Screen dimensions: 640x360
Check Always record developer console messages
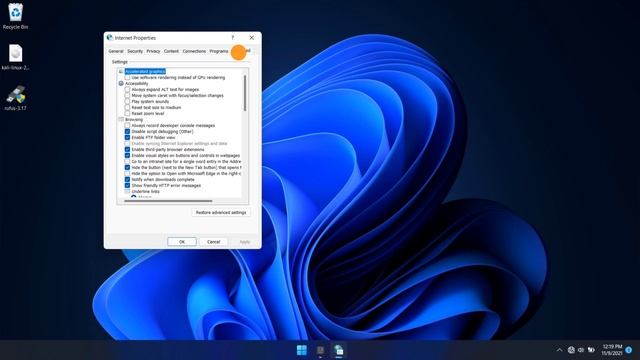click(127, 126)
